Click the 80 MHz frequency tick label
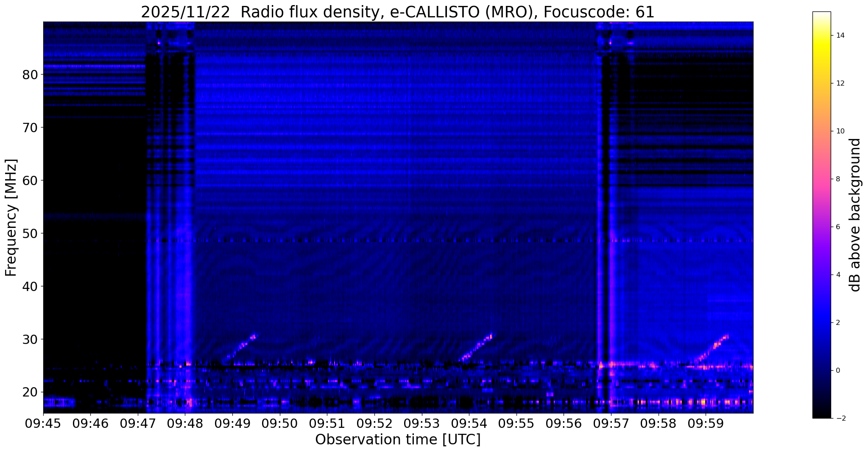 coord(30,75)
